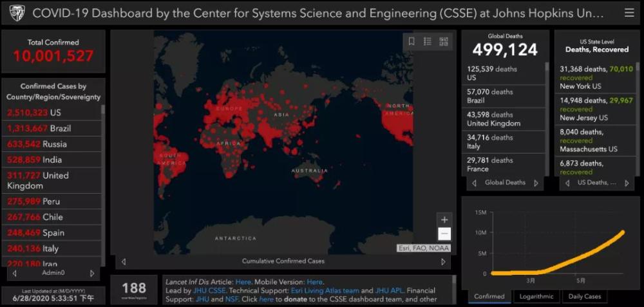Select Spain row in confirmed cases list
The height and width of the screenshot is (307, 644).
coord(52,233)
